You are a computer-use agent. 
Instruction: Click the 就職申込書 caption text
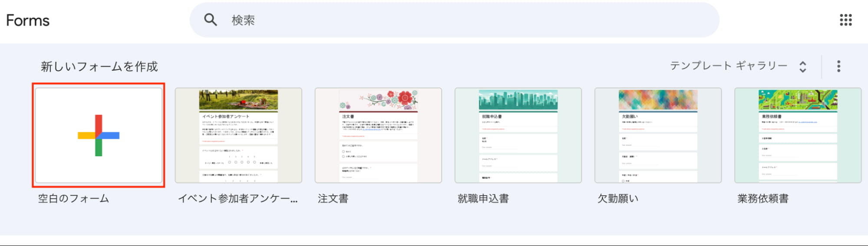(x=483, y=199)
